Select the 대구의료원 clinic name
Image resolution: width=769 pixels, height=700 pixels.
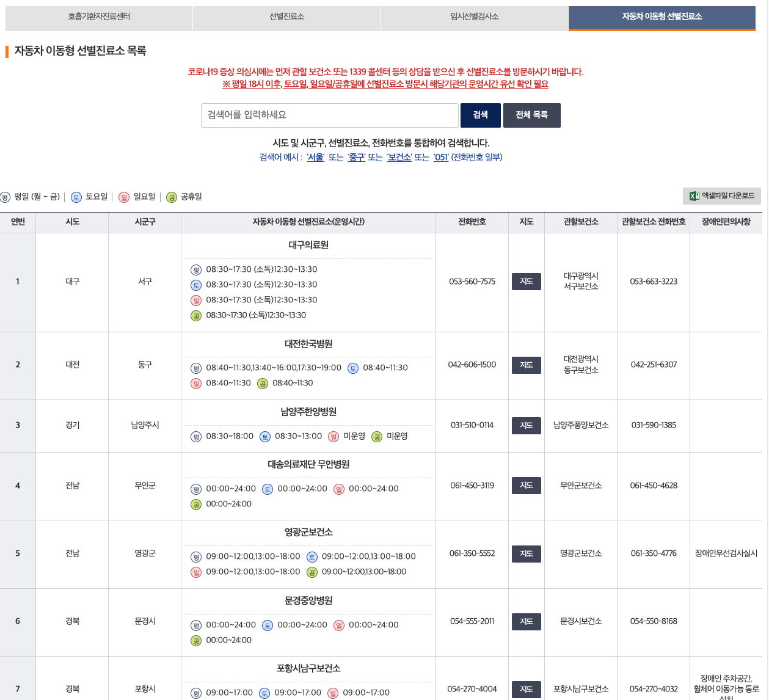click(308, 245)
